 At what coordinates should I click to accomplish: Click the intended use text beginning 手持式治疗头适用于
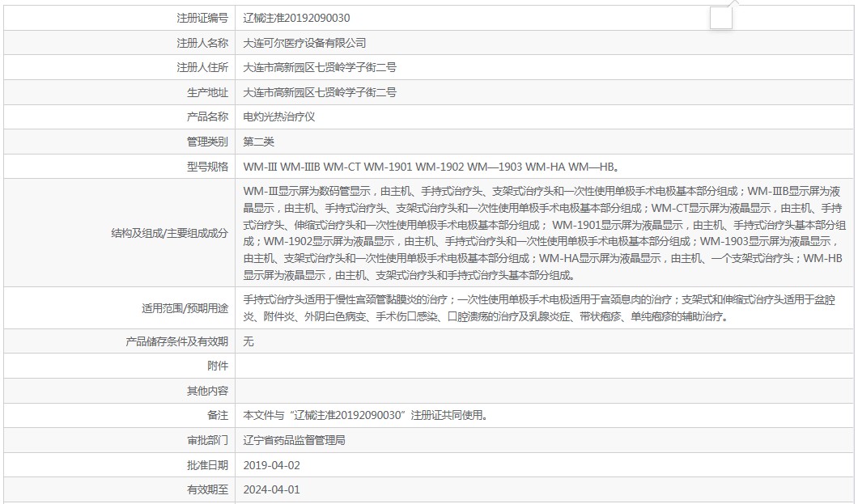tap(539, 307)
